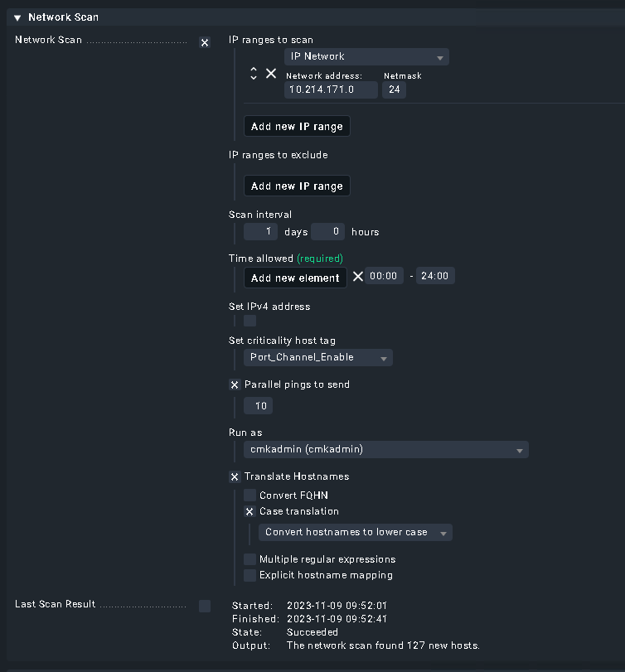This screenshot has width=625, height=672.
Task: Click Add new IP range under IP ranges to exclude
Action: pos(296,186)
